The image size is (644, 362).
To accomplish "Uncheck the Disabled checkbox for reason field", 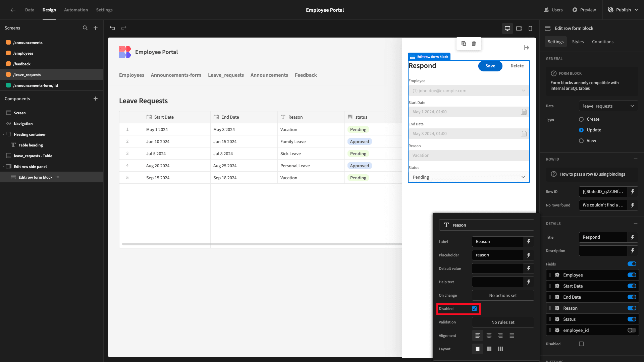I will click(x=474, y=309).
